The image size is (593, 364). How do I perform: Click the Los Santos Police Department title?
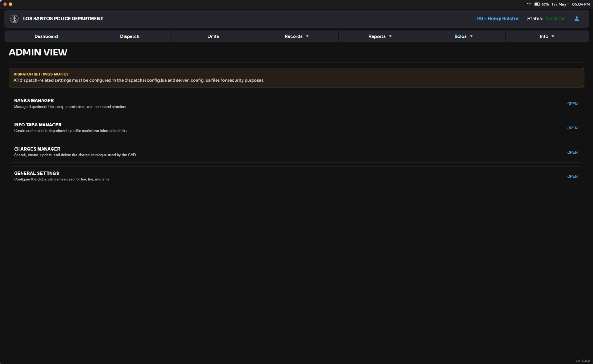63,19
